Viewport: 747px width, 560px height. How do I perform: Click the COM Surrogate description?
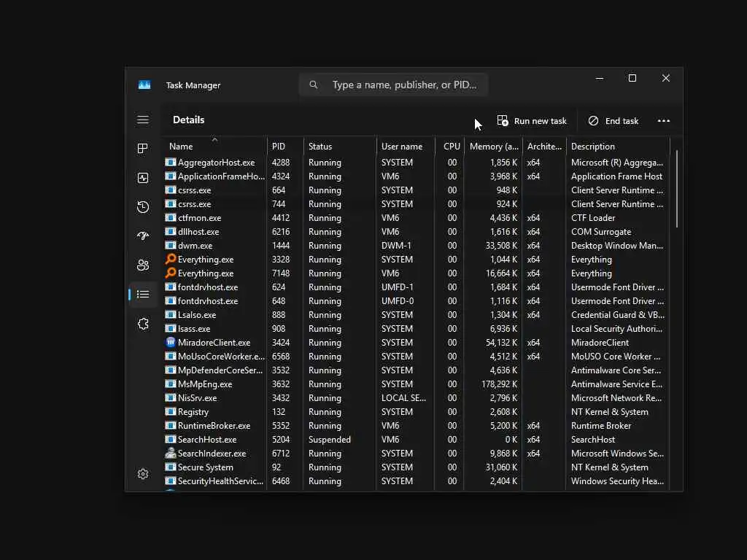coord(601,231)
